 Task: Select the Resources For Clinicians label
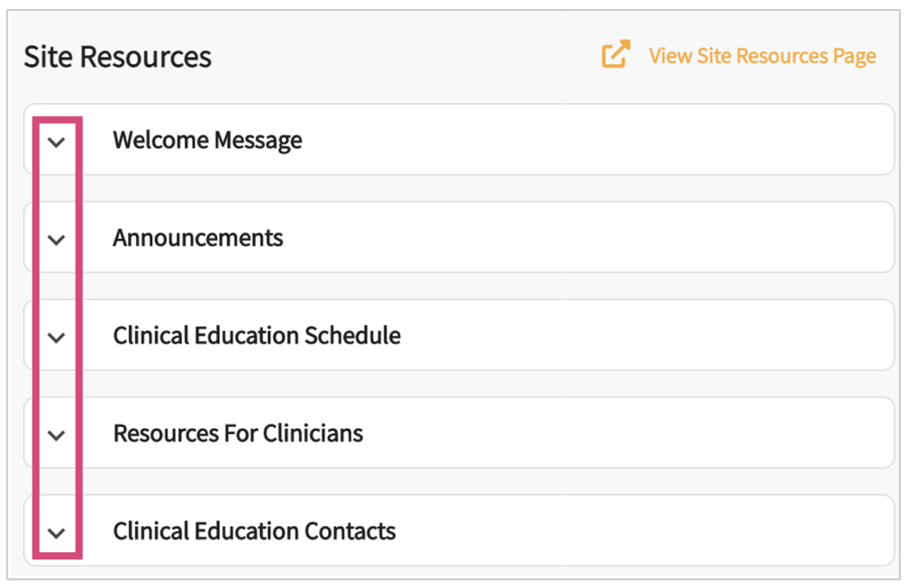click(238, 433)
